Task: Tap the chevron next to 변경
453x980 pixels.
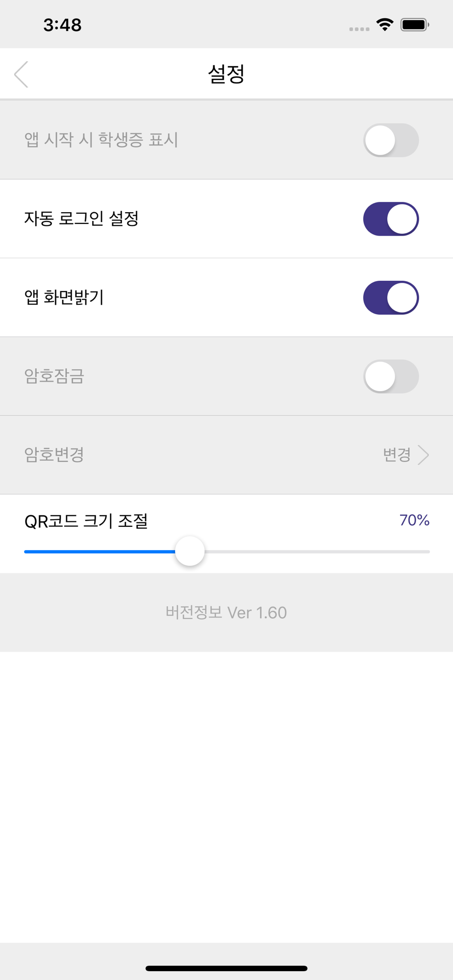Action: click(x=424, y=455)
